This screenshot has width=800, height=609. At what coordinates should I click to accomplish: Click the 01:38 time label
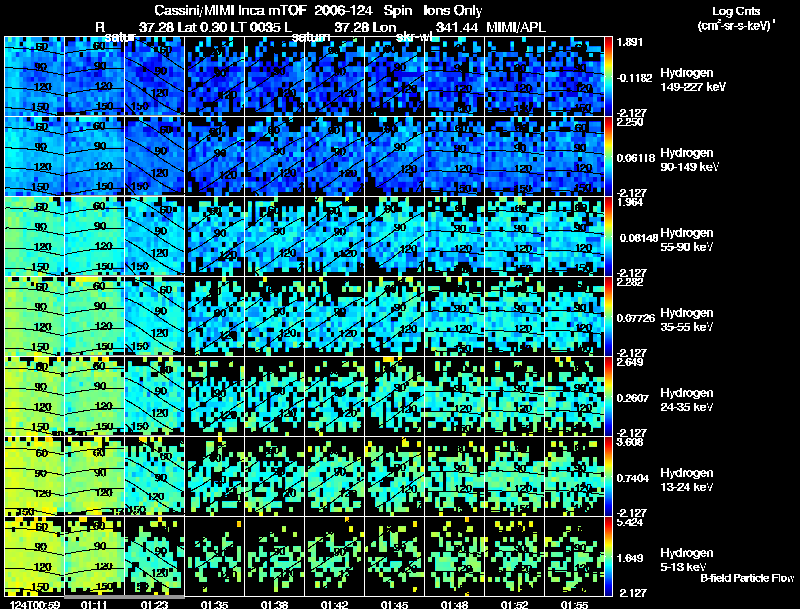point(274,604)
